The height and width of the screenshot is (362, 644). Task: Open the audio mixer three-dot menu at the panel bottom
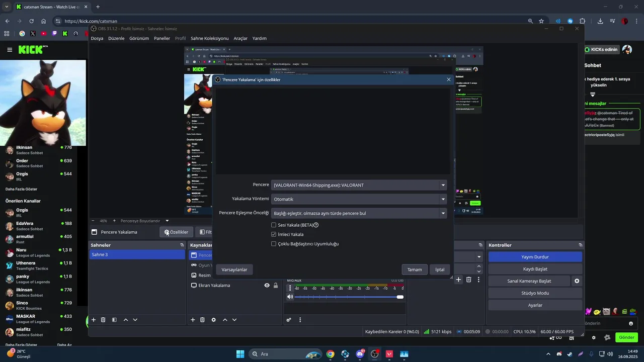(300, 320)
